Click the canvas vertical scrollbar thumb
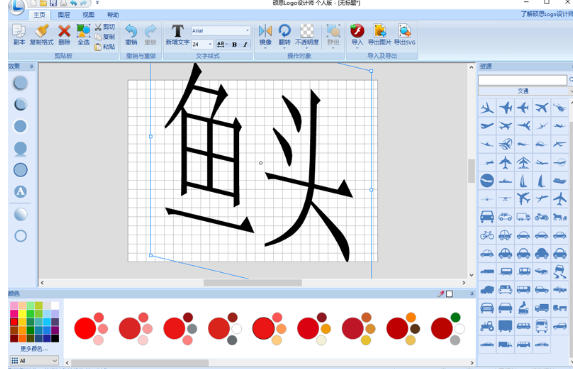Screen dimensions: 573x369 [471, 171]
